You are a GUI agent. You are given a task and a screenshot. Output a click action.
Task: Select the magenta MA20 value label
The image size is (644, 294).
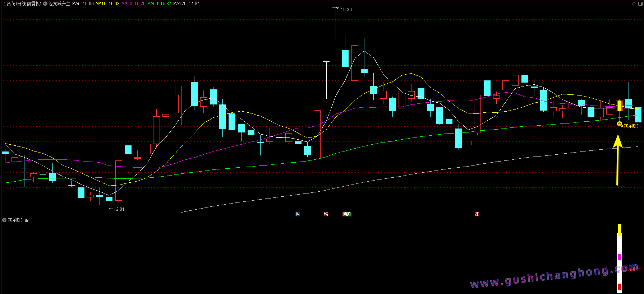pos(133,4)
